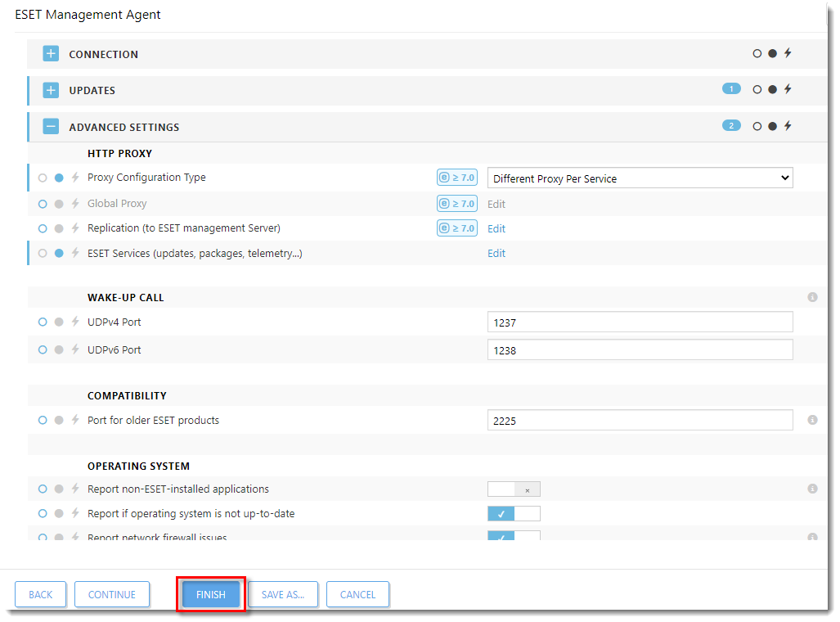Click the Apply filled dot in UPDATES row
840x622 pixels.
click(x=772, y=89)
